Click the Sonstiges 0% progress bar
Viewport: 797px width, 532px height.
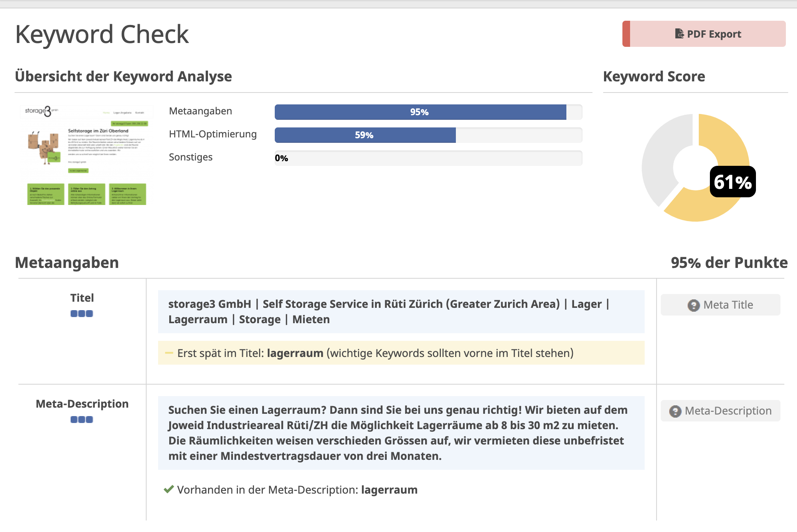pyautogui.click(x=428, y=158)
